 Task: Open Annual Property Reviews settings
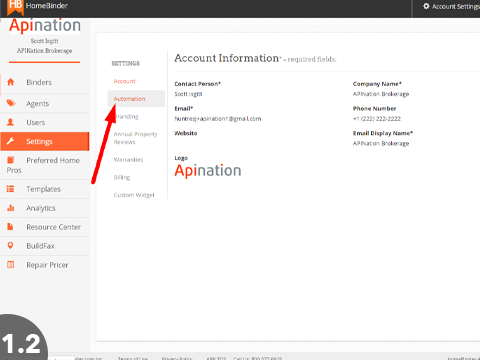(135, 138)
